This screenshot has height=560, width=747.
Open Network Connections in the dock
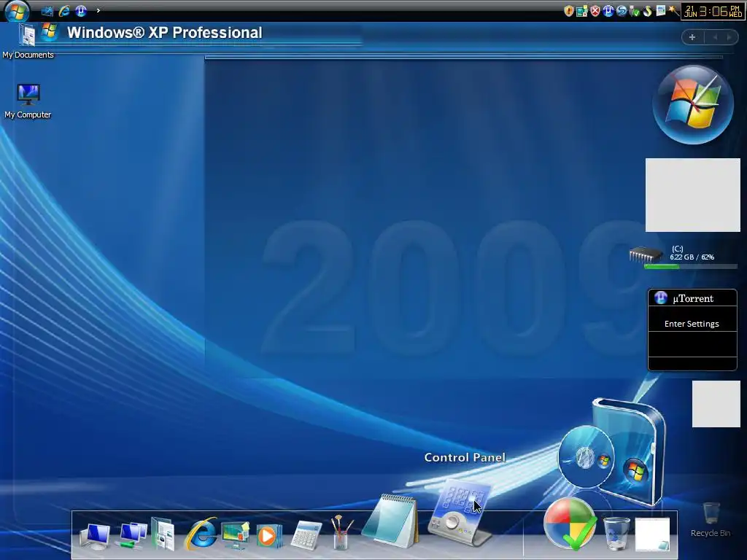click(x=133, y=534)
